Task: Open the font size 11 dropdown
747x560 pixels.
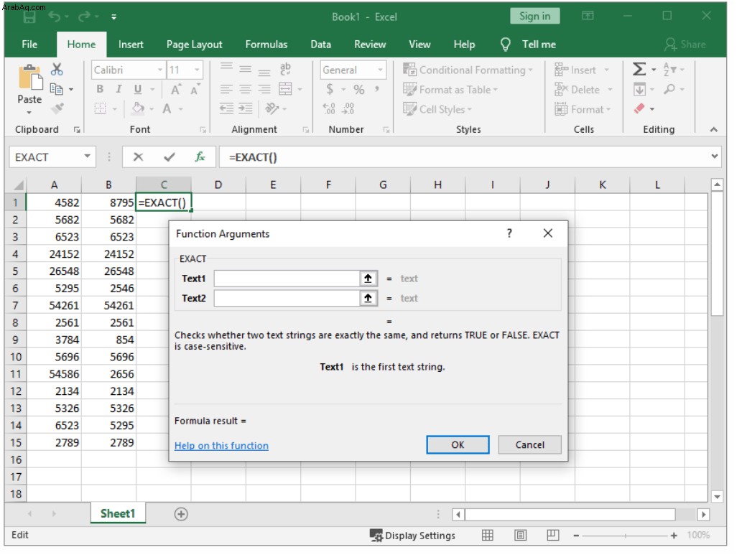Action: coord(197,70)
